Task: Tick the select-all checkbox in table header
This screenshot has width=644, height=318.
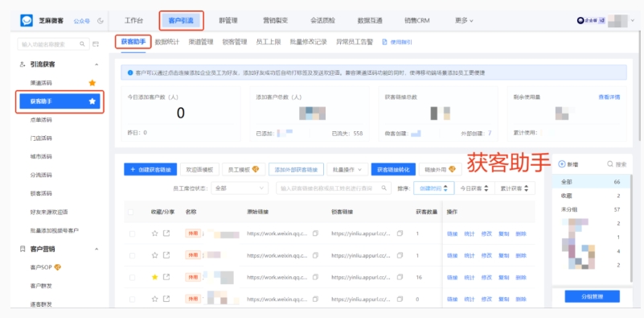Action: click(130, 212)
